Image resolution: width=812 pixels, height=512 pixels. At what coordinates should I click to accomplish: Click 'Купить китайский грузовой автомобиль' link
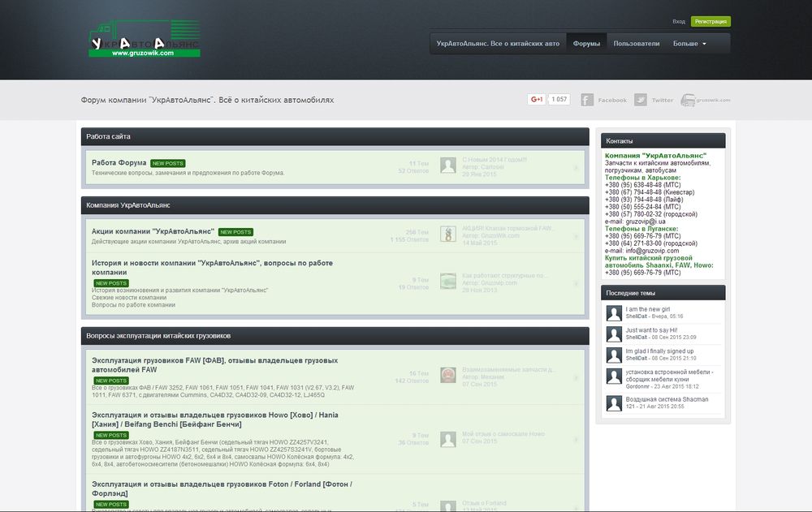coord(659,261)
